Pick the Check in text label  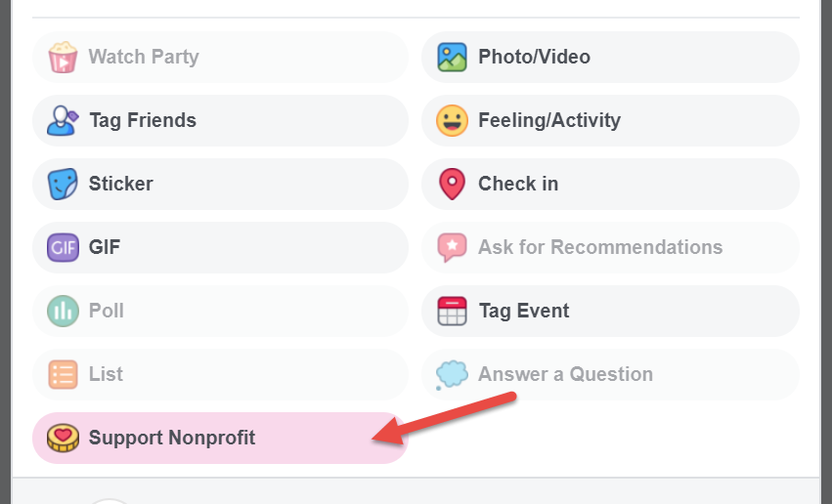518,184
